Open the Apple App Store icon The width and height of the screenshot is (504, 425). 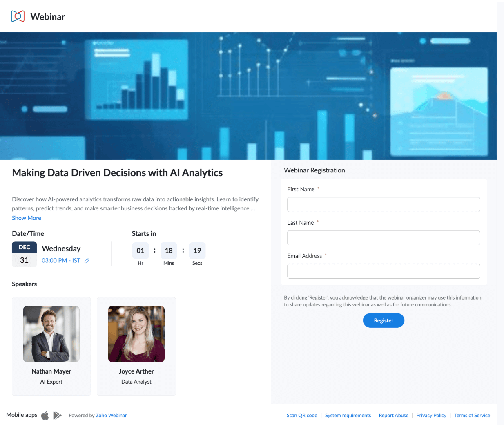(x=45, y=416)
